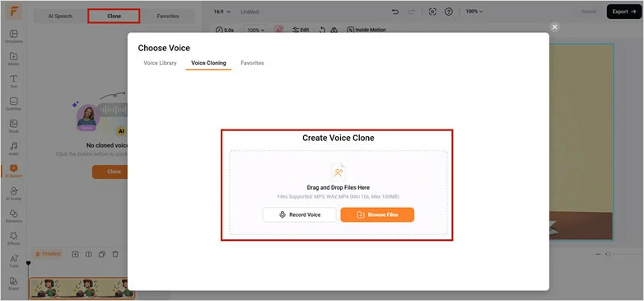The image size is (644, 301).
Task: Click the 'Saved' status text
Action: tap(589, 12)
